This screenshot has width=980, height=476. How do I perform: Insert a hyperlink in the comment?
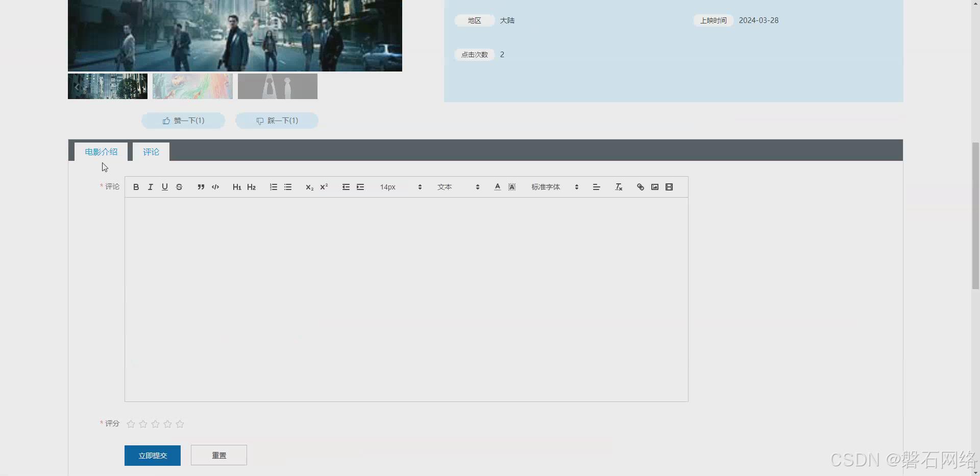[641, 187]
